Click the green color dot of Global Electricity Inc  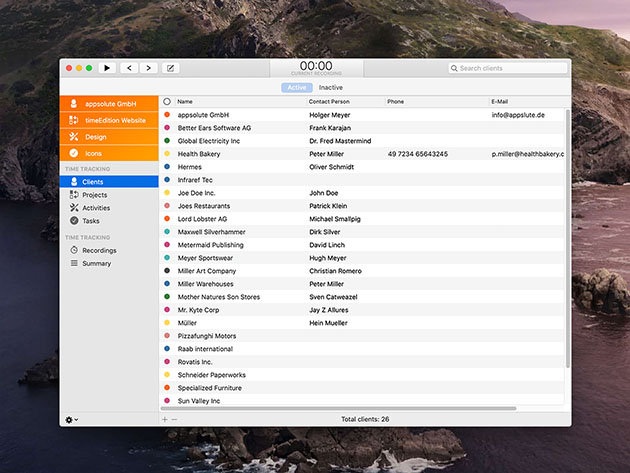coord(167,141)
